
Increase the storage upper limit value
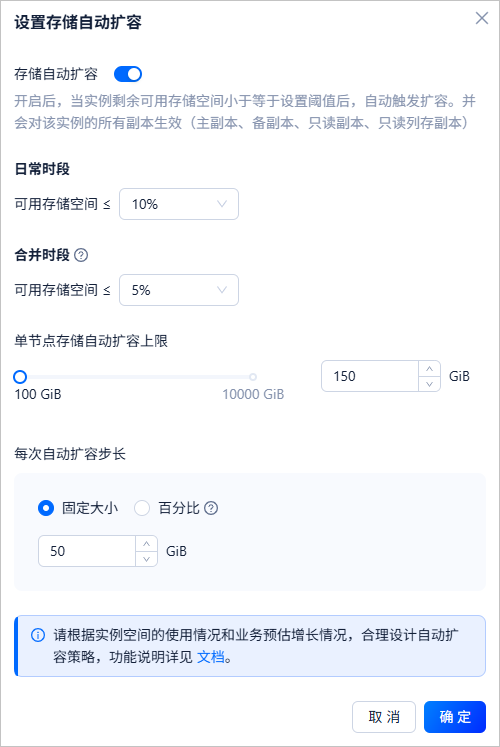(x=430, y=369)
